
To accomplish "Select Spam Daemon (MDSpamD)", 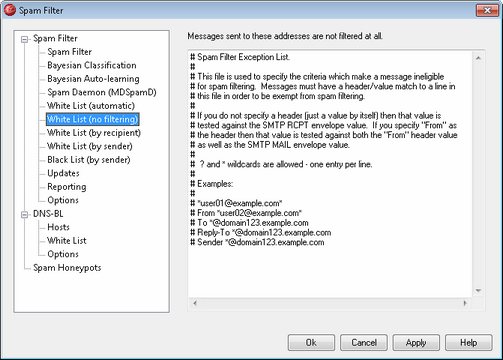I will pos(102,92).
